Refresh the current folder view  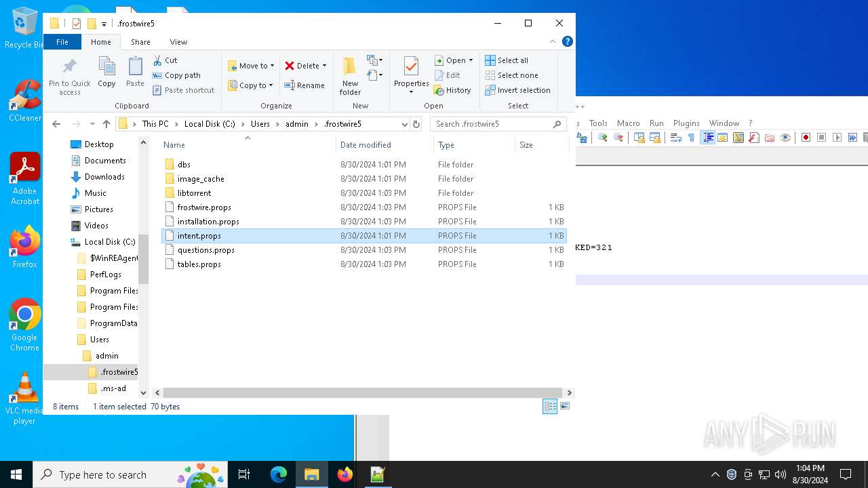click(x=416, y=124)
